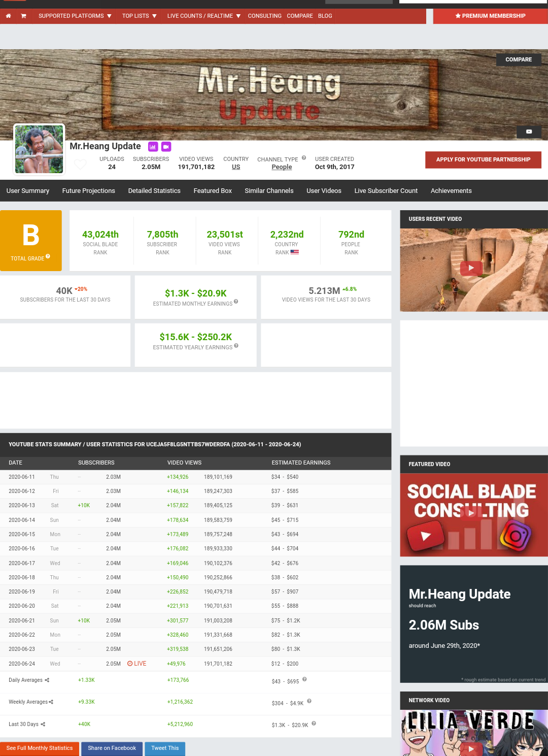Image resolution: width=548 pixels, height=756 pixels.
Task: Switch to the Featured Box tab
Action: coord(213,191)
